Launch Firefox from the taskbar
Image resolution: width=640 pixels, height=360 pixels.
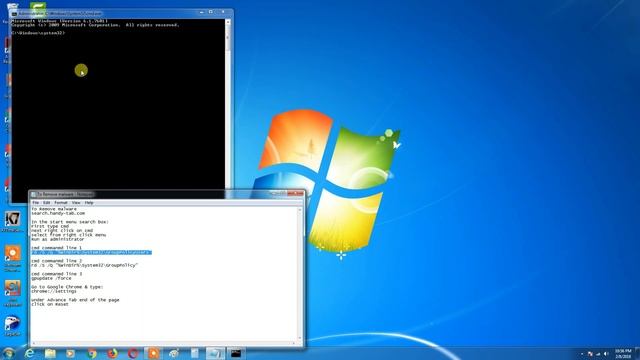coord(112,353)
